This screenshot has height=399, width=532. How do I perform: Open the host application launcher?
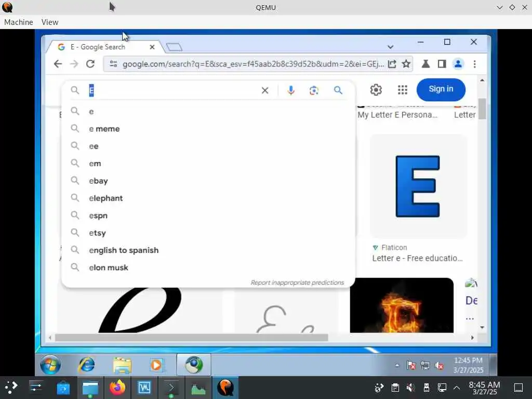pos(10,388)
